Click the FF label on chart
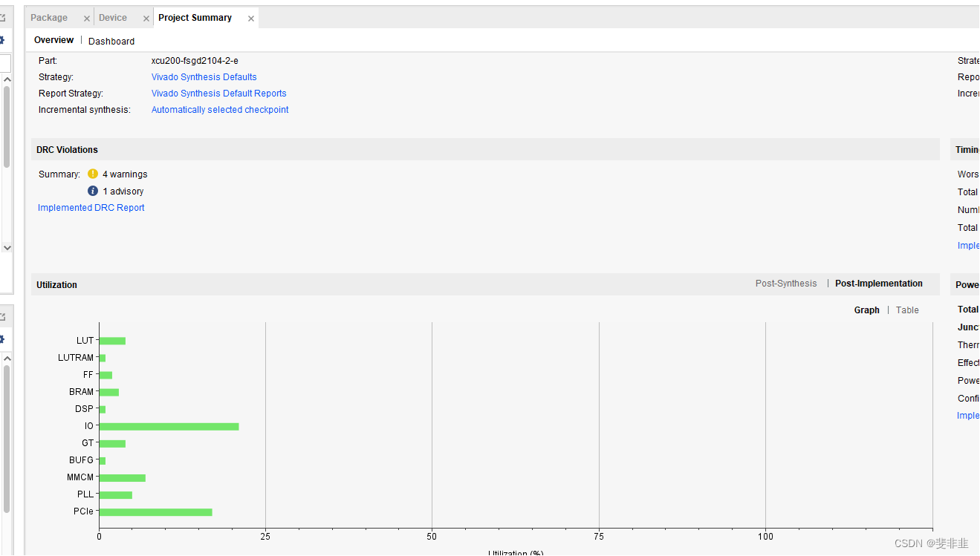This screenshot has height=556, width=980. click(88, 375)
